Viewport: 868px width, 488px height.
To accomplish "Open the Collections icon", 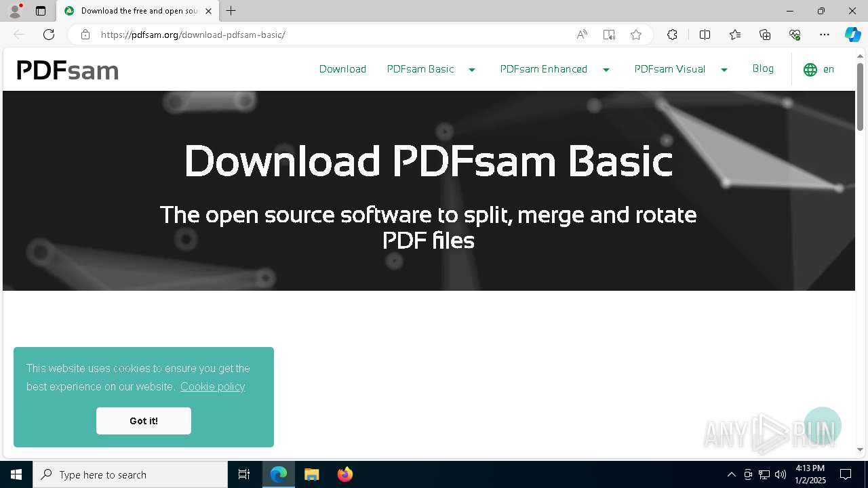I will [765, 35].
